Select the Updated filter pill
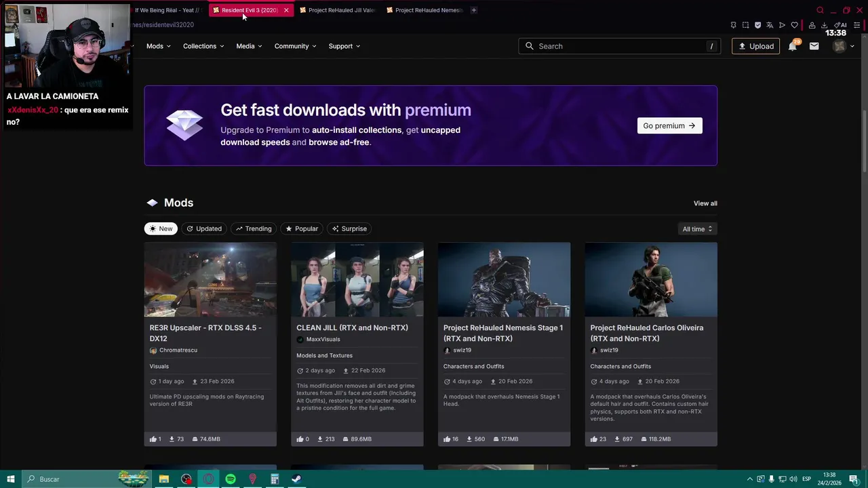Viewport: 868px width, 488px height. [204, 228]
